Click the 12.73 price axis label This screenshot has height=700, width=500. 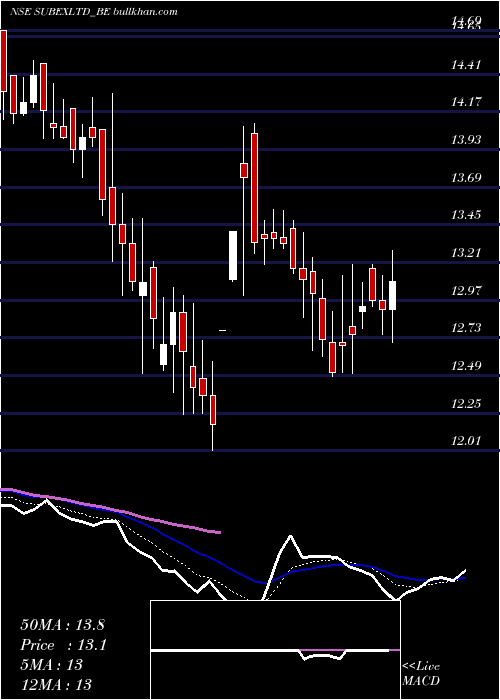click(467, 329)
